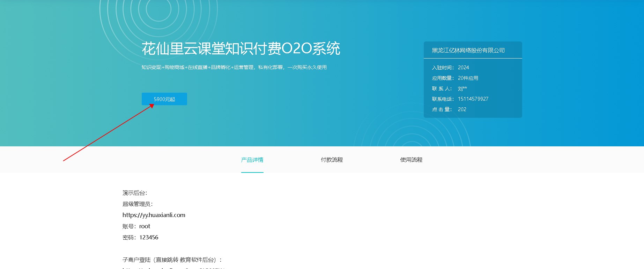
Task: Switch to the 产品详情 tab
Action: coord(252,160)
